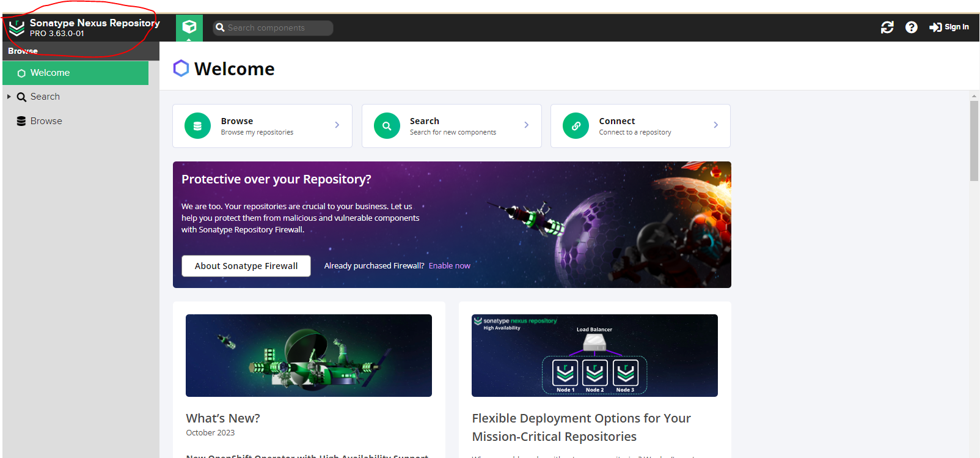Select Welcome in the left sidebar
Image resolution: width=980 pixels, height=458 pixels.
point(50,73)
